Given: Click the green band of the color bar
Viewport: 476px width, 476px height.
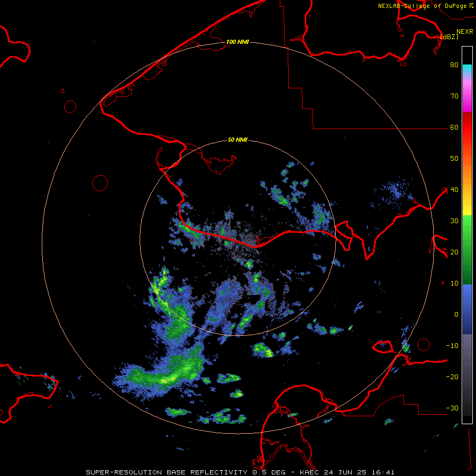Looking at the screenshot, I should pyautogui.click(x=467, y=250).
